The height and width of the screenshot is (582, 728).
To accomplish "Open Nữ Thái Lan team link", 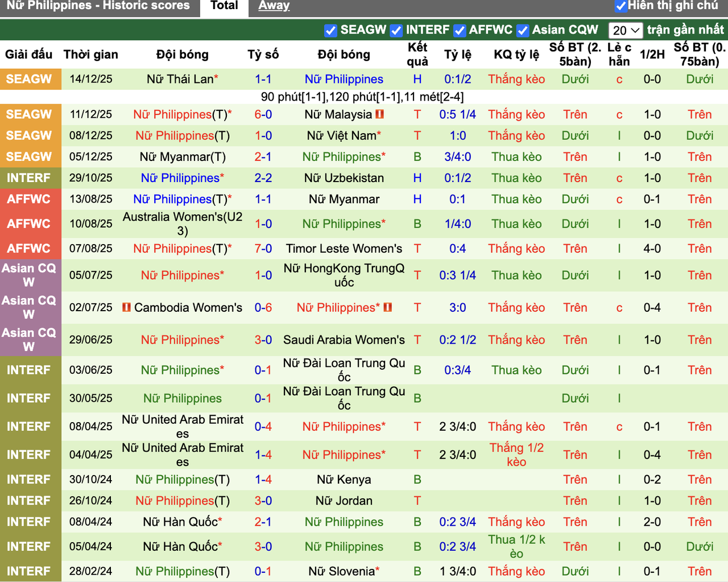I will 180,79.
